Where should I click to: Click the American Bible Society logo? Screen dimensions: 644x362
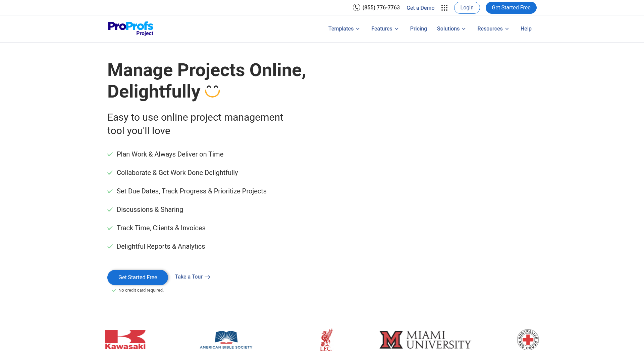[x=226, y=339]
